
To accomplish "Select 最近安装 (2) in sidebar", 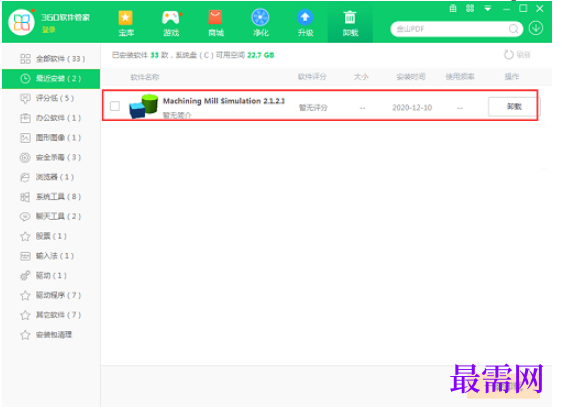I will coord(51,78).
